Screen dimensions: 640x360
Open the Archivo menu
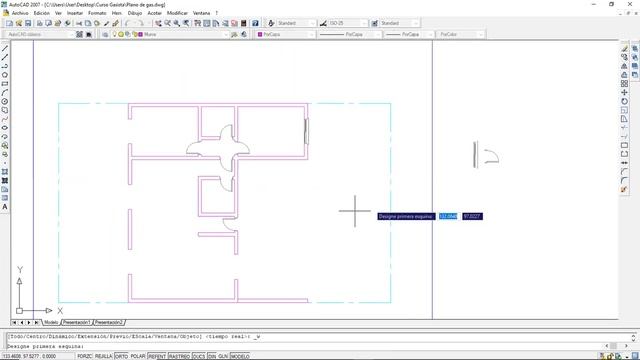pos(20,13)
